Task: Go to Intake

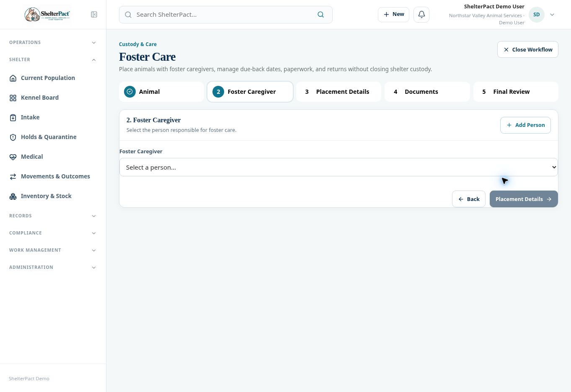Action: pos(53,117)
